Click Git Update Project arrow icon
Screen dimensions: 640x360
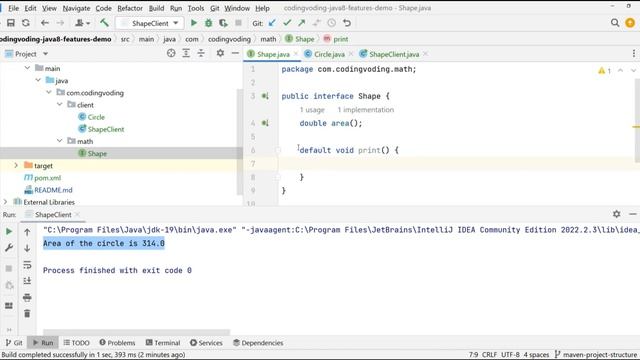click(272, 23)
